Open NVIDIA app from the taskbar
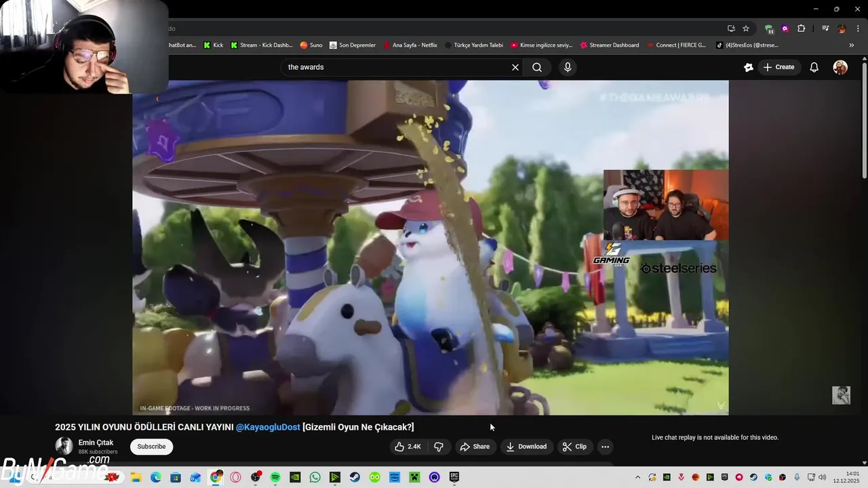Screen dimensions: 868x488 295,477
